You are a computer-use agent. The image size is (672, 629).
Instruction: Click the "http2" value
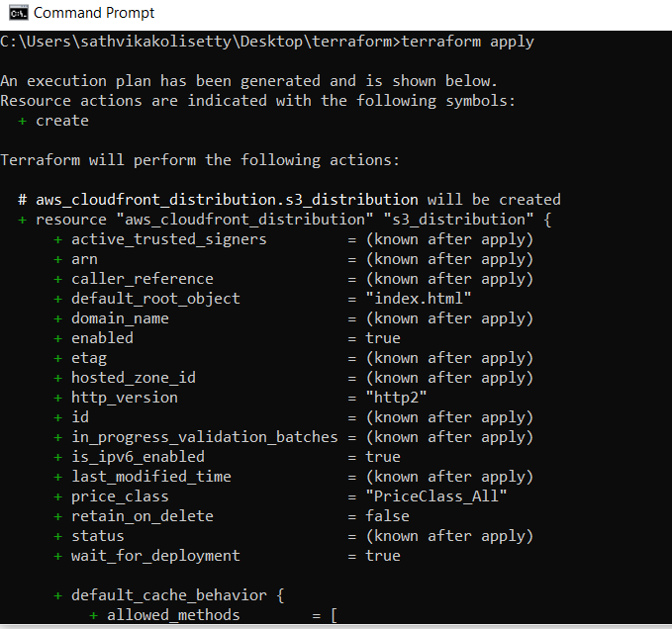tap(396, 398)
